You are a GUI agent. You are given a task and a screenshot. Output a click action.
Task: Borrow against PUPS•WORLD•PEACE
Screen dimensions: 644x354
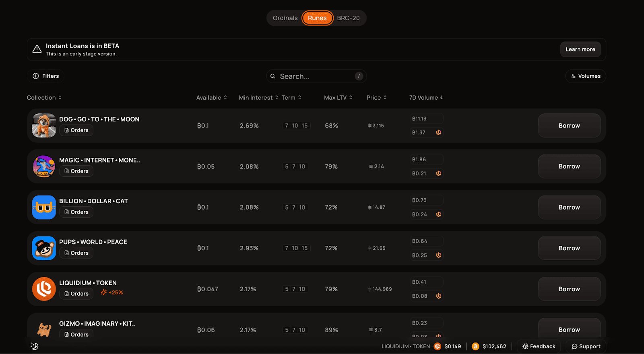(x=569, y=248)
